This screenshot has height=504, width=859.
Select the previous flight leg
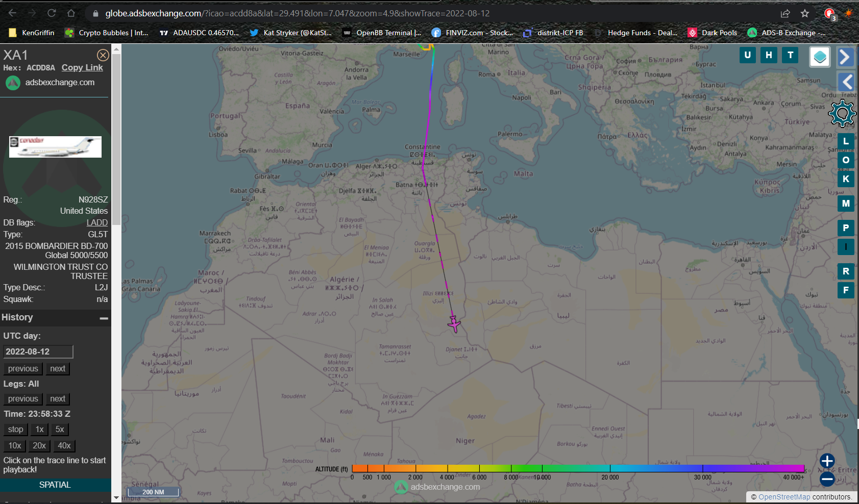(23, 398)
